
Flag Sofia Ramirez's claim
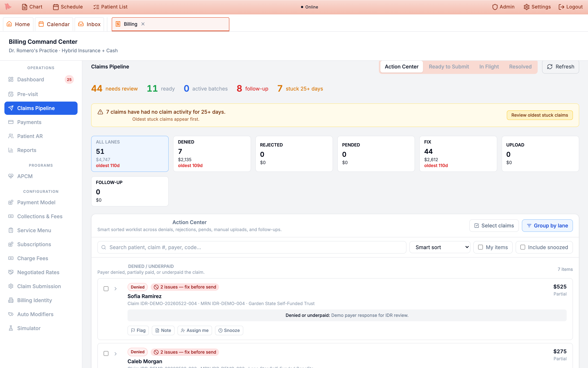pyautogui.click(x=138, y=330)
